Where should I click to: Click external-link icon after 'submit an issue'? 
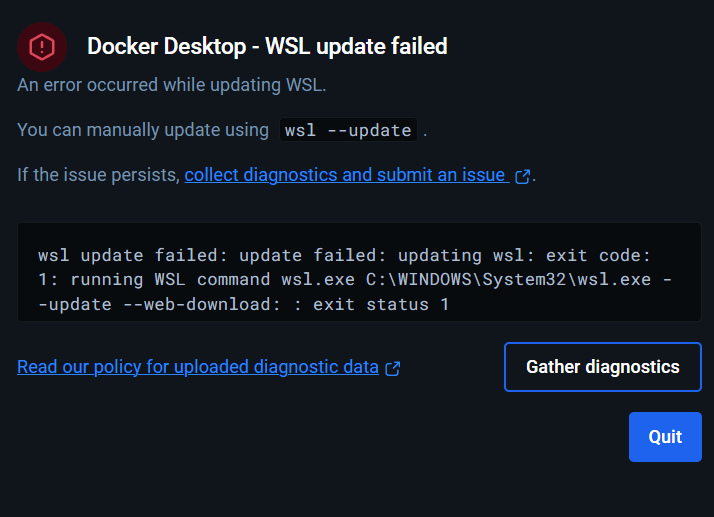click(x=522, y=176)
